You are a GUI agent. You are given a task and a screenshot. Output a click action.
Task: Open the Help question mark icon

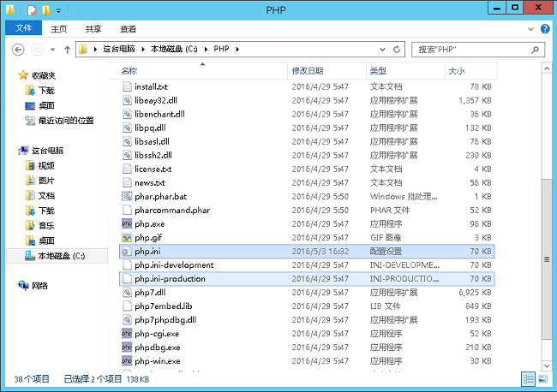pyautogui.click(x=545, y=29)
